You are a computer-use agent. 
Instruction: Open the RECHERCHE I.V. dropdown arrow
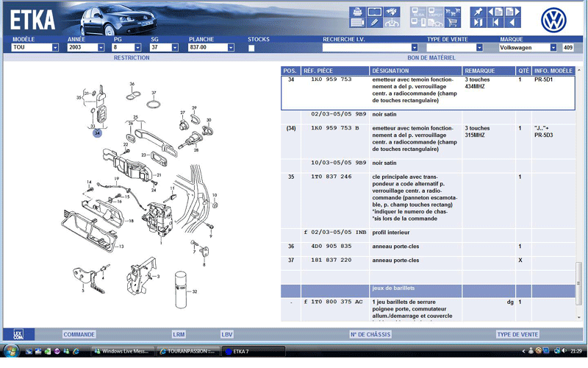415,47
